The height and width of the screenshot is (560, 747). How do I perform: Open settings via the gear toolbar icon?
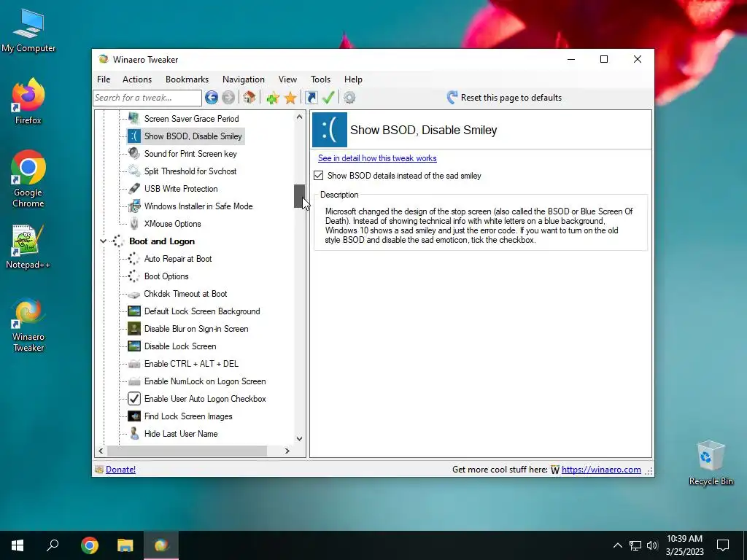pyautogui.click(x=349, y=98)
